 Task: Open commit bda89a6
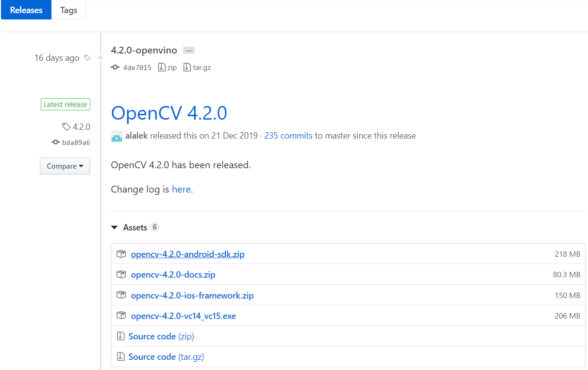76,142
